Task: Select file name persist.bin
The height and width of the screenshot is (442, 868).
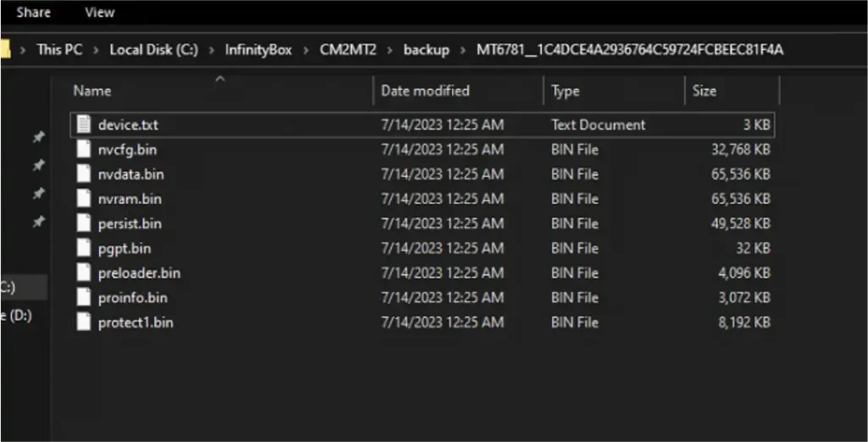Action: [x=130, y=224]
